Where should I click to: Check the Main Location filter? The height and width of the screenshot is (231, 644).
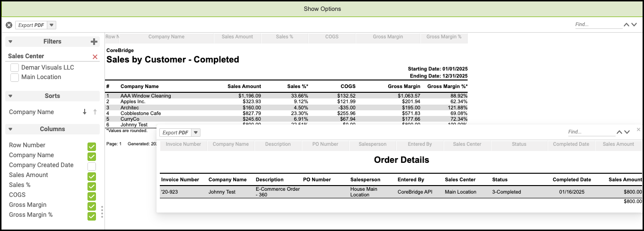[15, 77]
